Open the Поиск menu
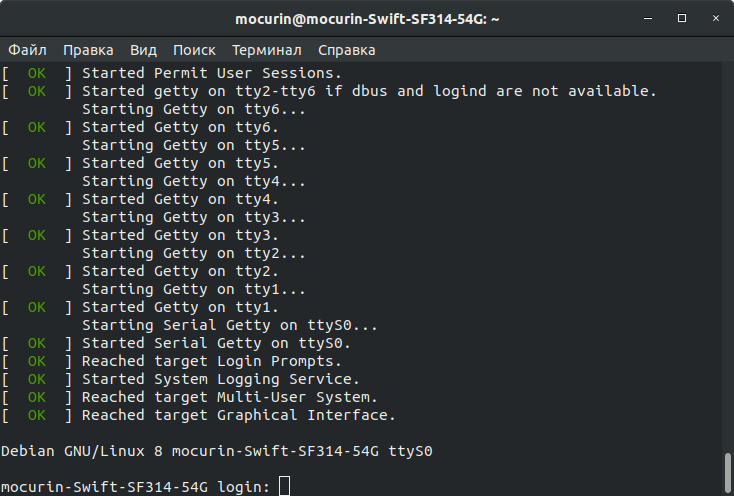 pyautogui.click(x=194, y=50)
